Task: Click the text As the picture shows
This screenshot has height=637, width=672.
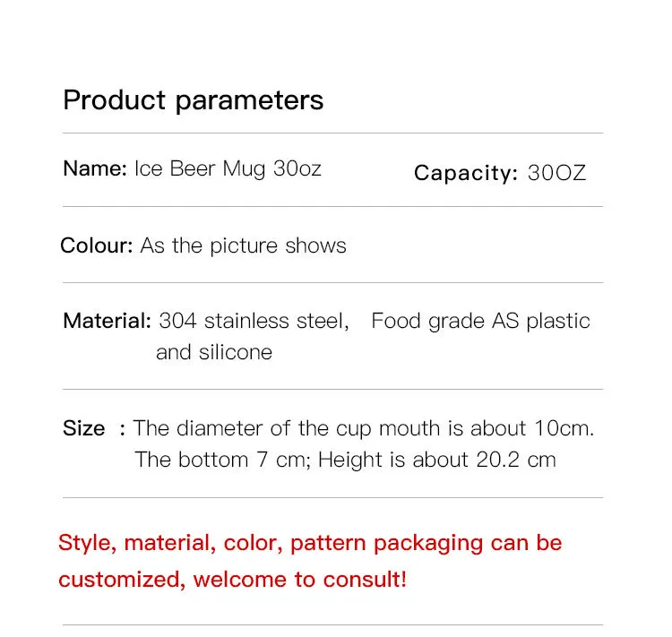Action: tap(243, 245)
